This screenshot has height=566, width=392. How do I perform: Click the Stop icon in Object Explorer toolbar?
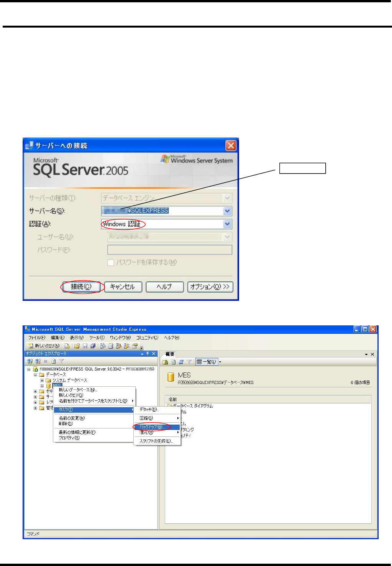46,361
